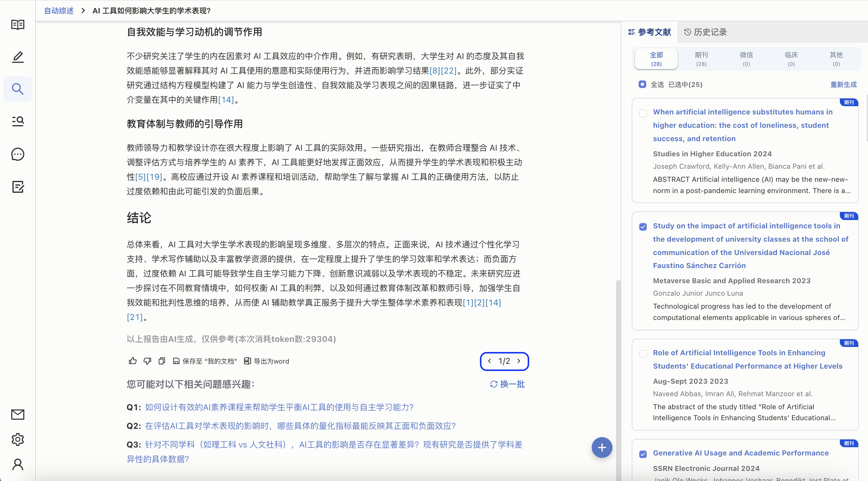
Task: Select the search magnifier icon in sidebar
Action: coord(17,89)
